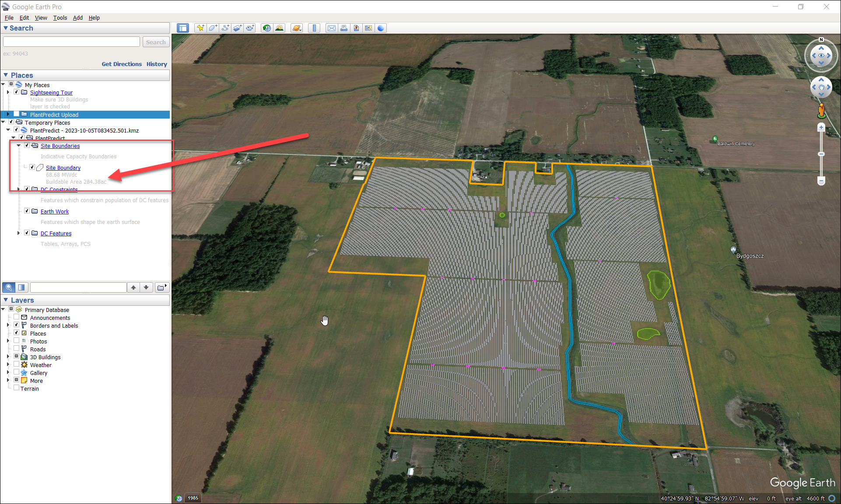The width and height of the screenshot is (841, 504).
Task: Click the Site Boundary link
Action: click(63, 168)
